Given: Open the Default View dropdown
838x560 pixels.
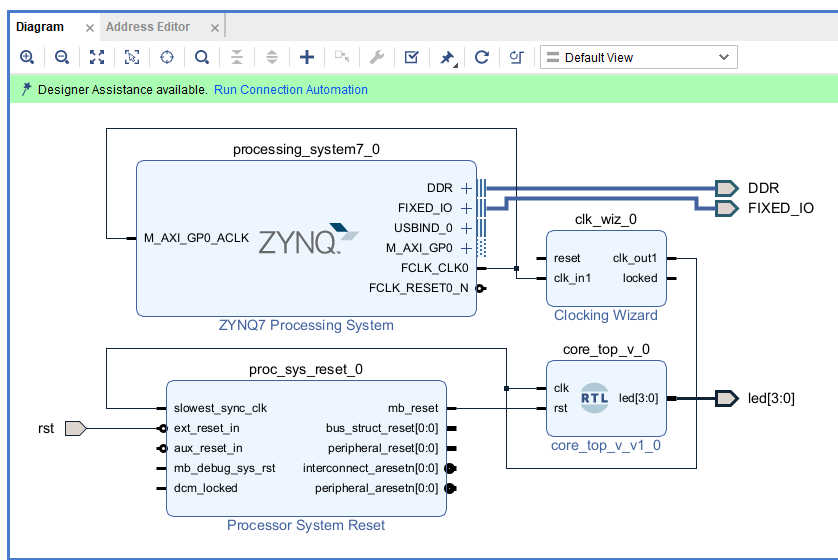Looking at the screenshot, I should (x=638, y=57).
